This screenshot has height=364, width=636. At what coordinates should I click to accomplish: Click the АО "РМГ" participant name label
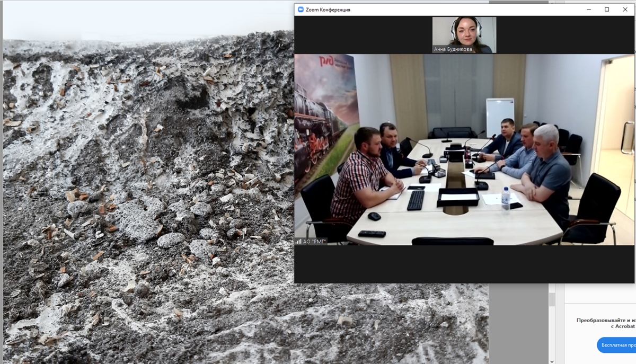[315, 241]
